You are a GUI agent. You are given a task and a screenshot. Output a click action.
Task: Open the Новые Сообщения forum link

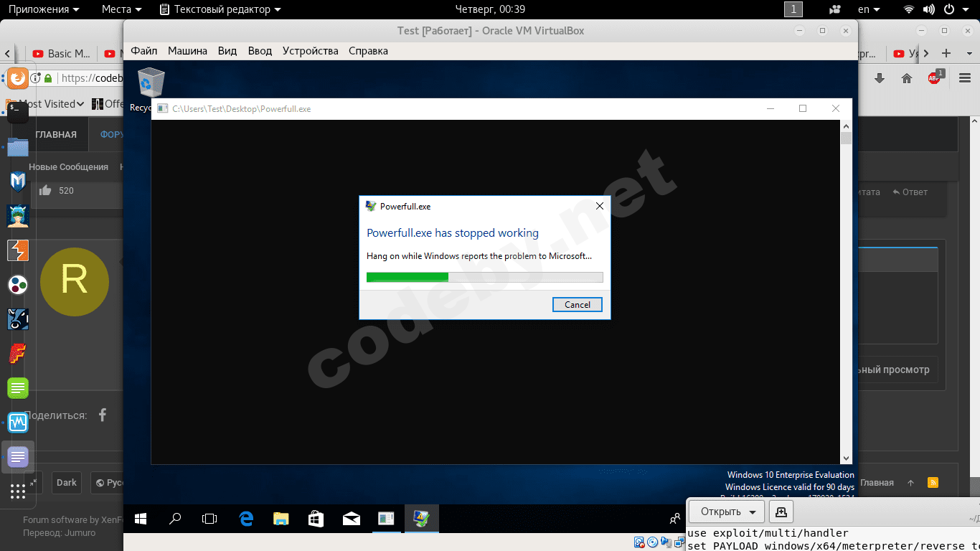point(68,167)
